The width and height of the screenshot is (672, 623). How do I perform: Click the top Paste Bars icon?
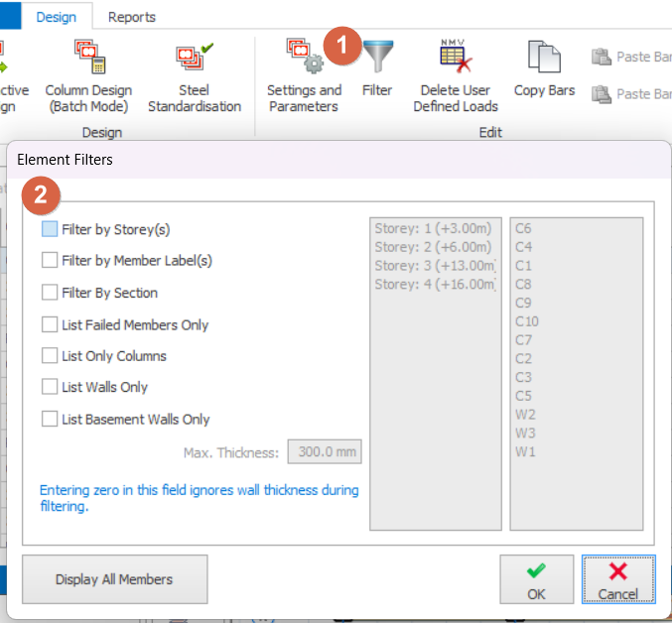point(601,57)
